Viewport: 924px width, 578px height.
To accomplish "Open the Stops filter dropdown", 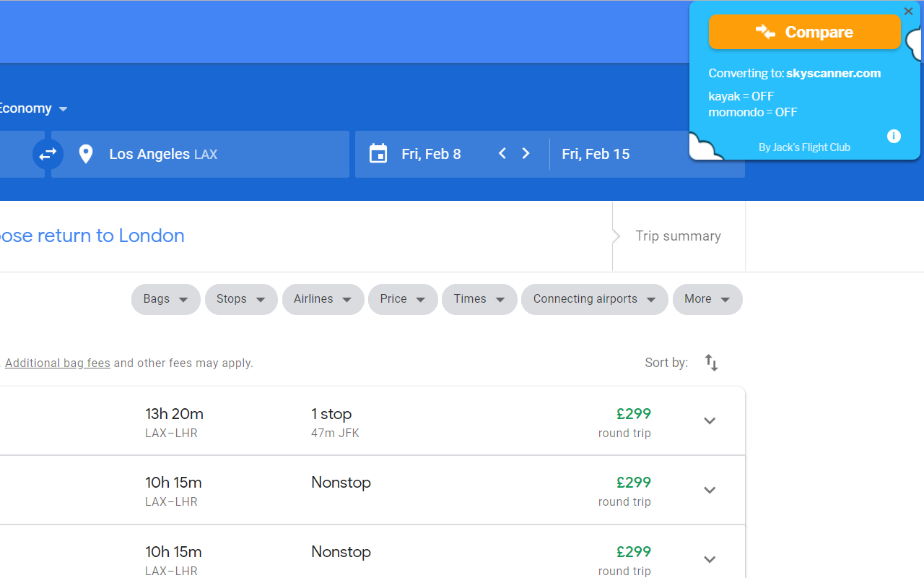I will click(x=240, y=298).
